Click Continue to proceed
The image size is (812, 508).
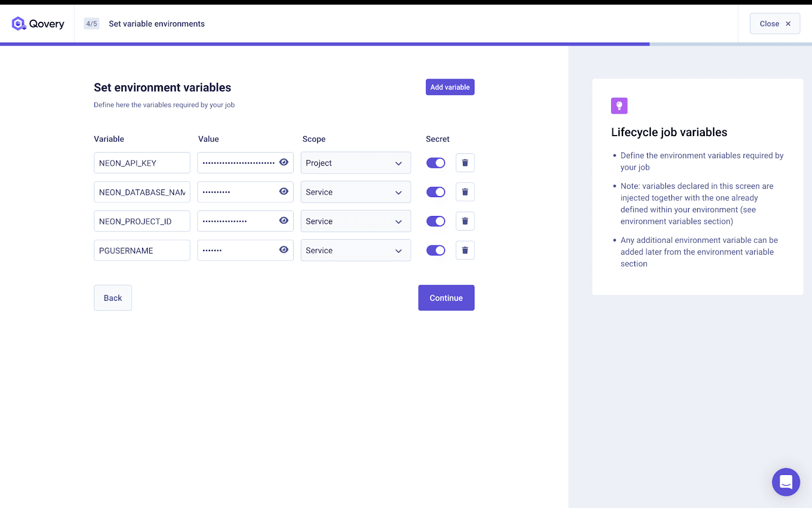446,298
